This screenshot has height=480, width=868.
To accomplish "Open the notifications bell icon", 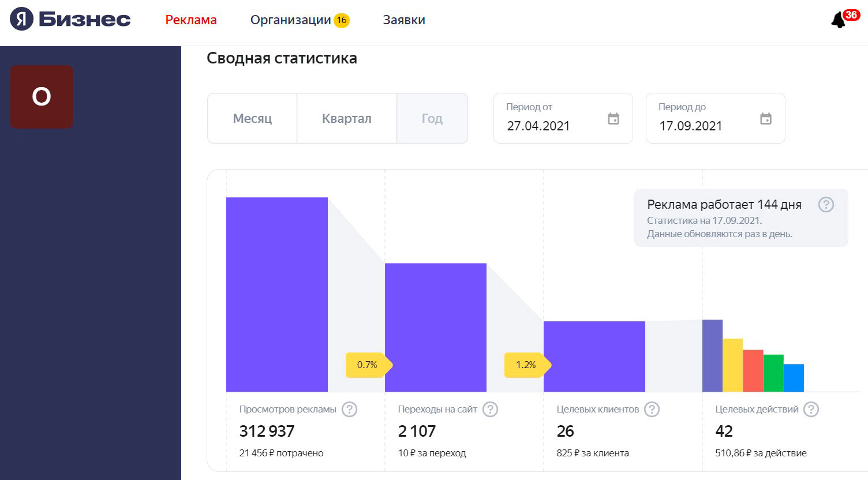I will click(838, 20).
